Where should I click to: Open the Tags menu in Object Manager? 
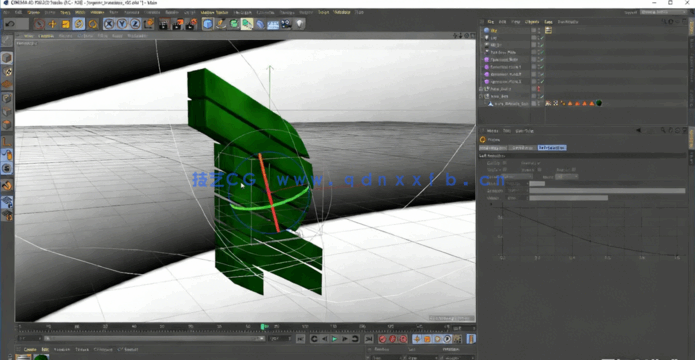548,21
